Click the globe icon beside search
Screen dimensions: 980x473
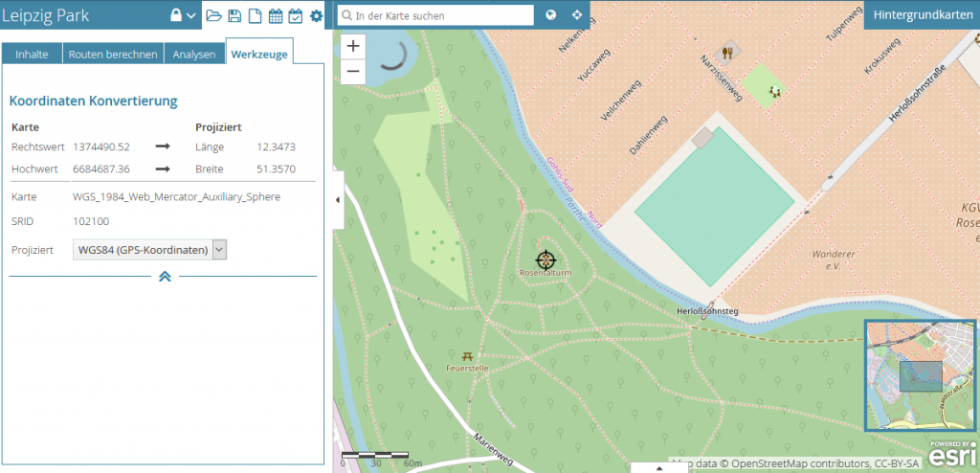[551, 15]
